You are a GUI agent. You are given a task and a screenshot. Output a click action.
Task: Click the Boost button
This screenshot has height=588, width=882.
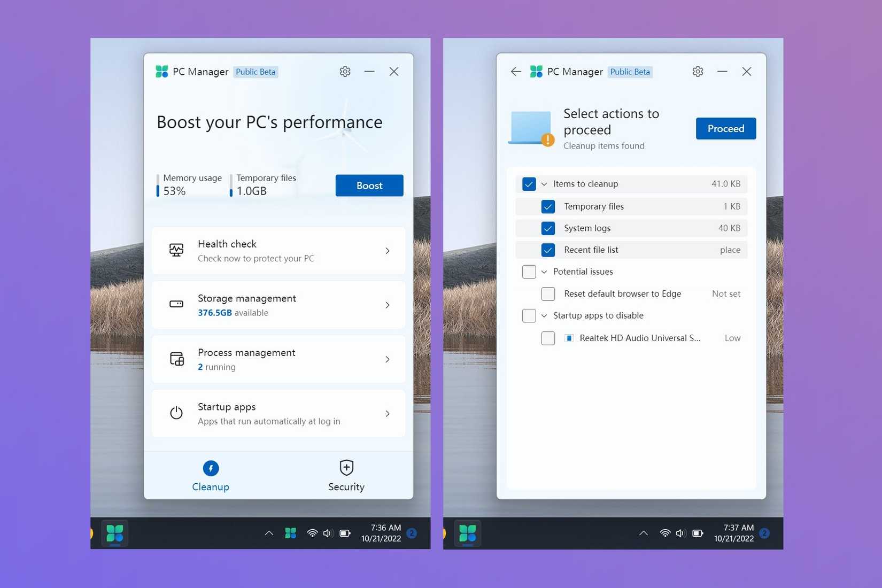click(x=369, y=185)
